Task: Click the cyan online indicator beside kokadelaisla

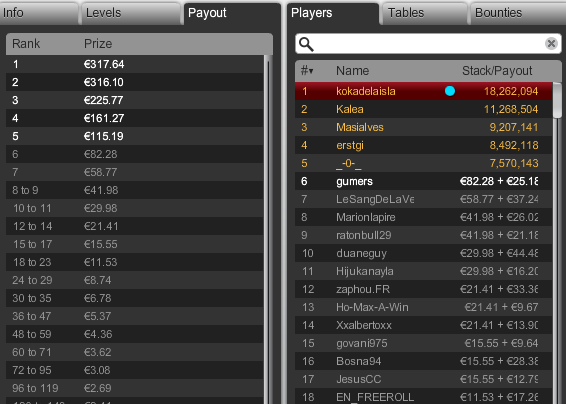Action: click(x=450, y=91)
